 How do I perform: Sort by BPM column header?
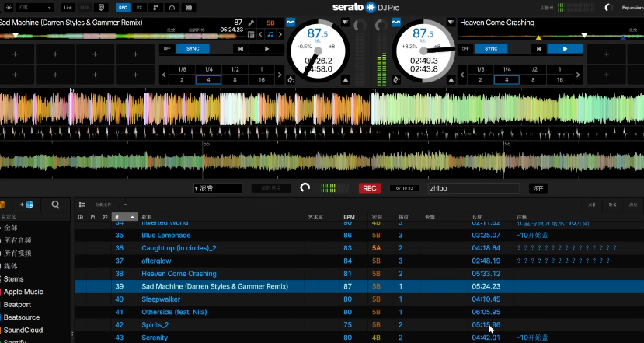(x=349, y=217)
